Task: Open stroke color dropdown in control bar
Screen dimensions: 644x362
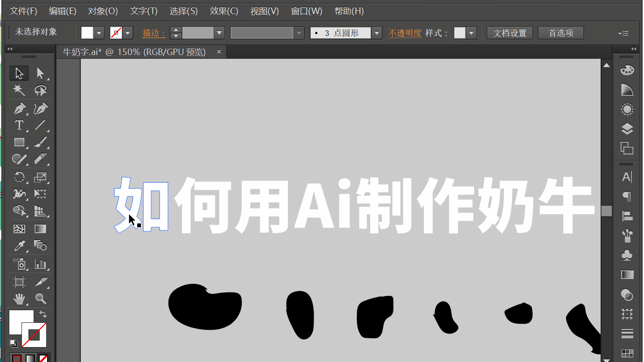Action: [x=127, y=33]
